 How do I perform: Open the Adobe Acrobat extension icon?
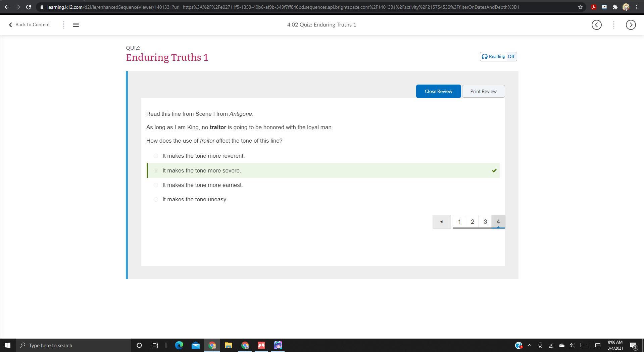point(594,7)
